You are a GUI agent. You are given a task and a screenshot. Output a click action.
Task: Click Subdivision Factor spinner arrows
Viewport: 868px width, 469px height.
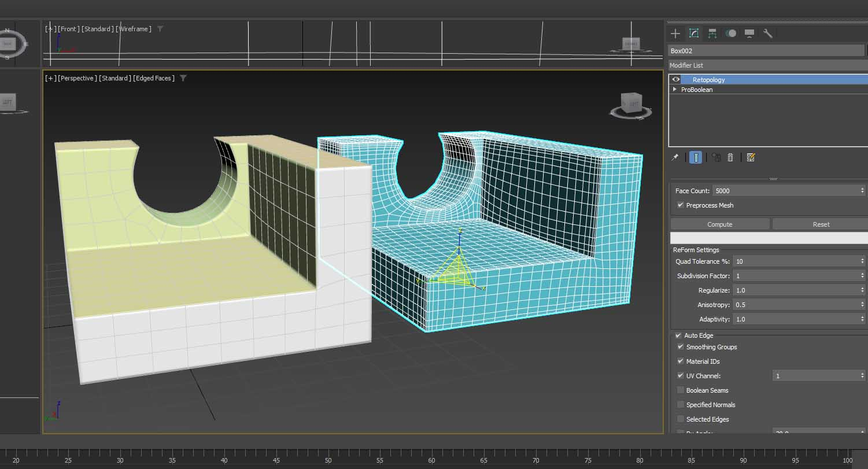862,276
